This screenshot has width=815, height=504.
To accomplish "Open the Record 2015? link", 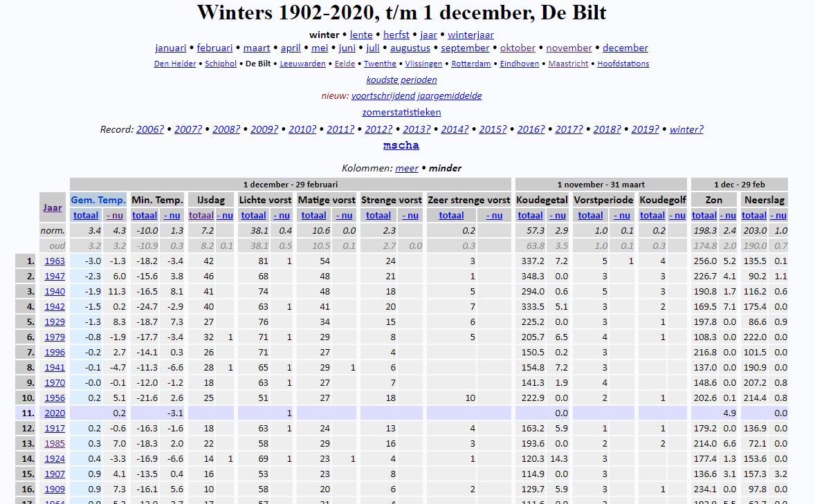I will point(493,129).
